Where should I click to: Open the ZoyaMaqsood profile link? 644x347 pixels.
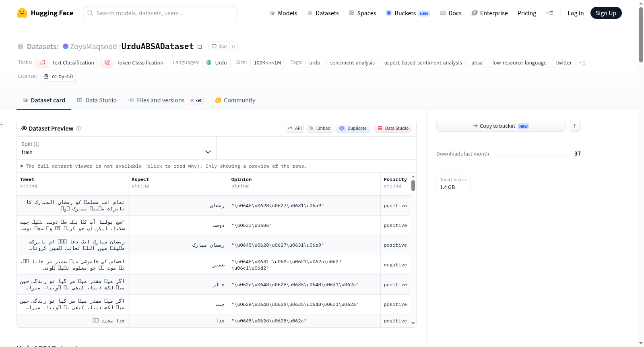(x=93, y=46)
